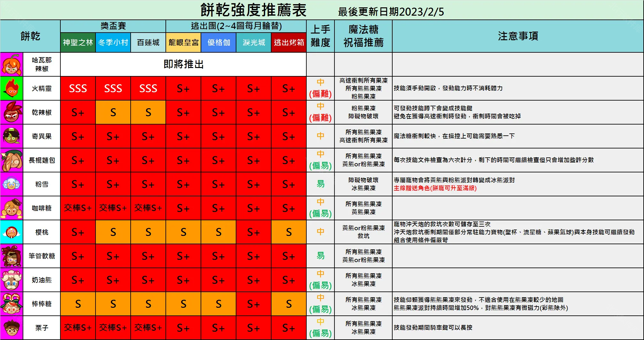Select the 長棍麵包 cookie portrait icon
Screen dimensions: 644x340
[x=11, y=160]
